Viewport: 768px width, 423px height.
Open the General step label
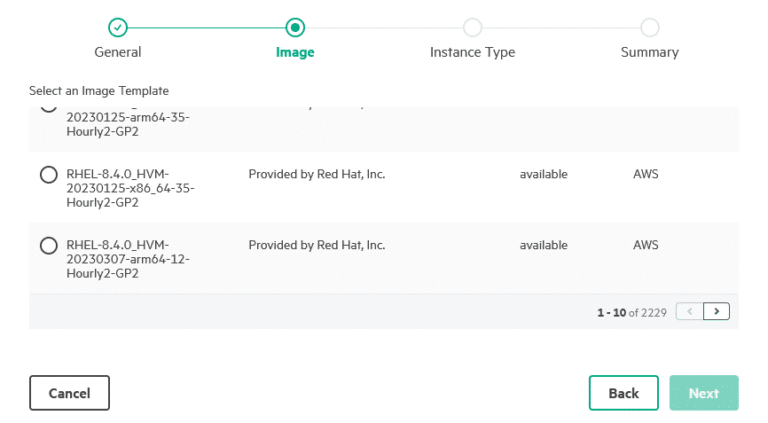tap(118, 52)
